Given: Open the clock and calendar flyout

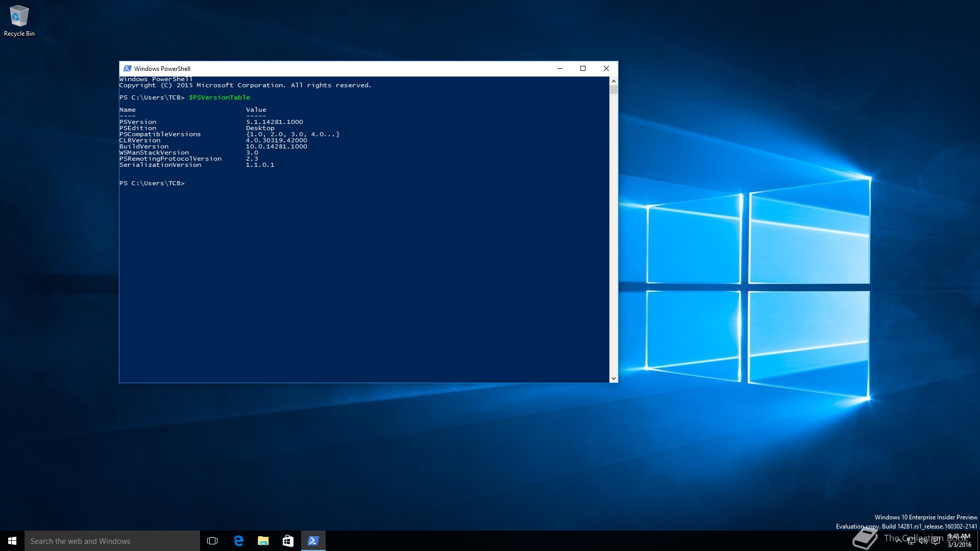Looking at the screenshot, I should [959, 541].
